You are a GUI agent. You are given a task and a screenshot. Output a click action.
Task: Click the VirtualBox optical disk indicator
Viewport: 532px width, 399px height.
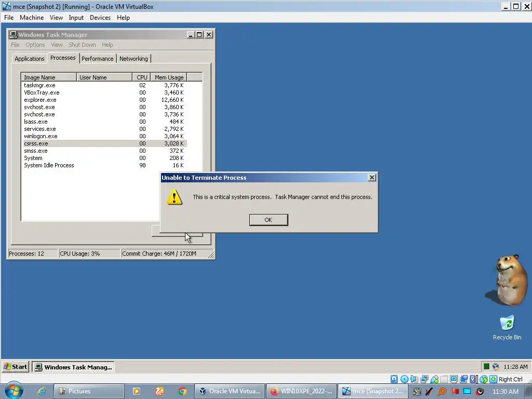(404, 379)
